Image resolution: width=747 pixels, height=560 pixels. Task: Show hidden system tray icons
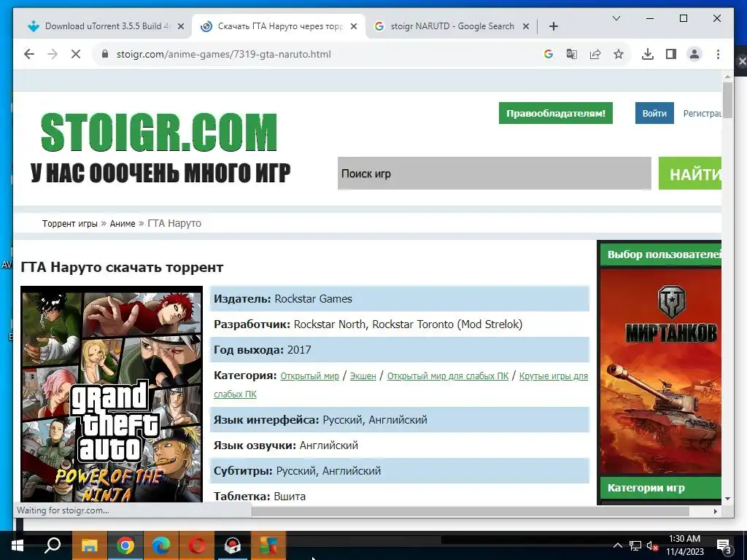[617, 545]
